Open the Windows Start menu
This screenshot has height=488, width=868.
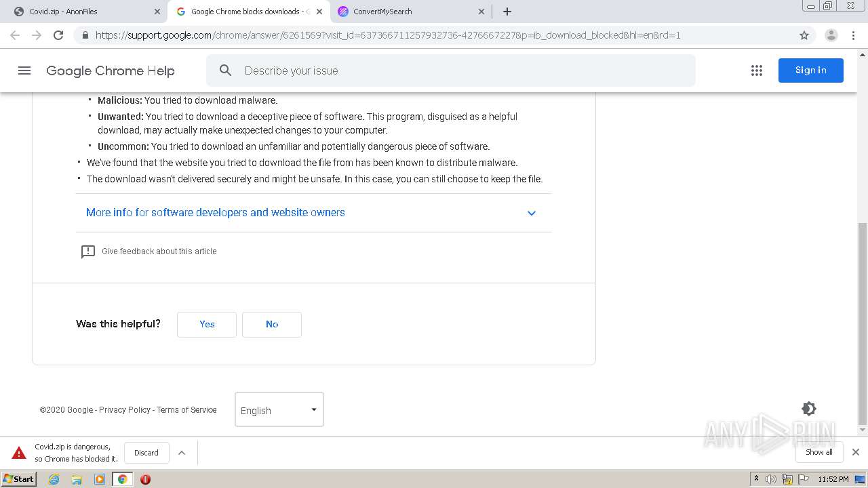point(19,479)
